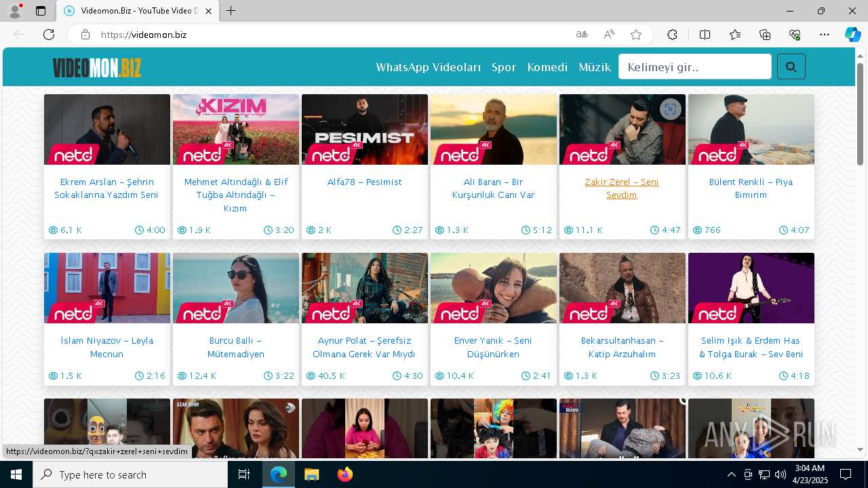Click the Aynur Polat thumbnail
This screenshot has width=868, height=488.
365,288
